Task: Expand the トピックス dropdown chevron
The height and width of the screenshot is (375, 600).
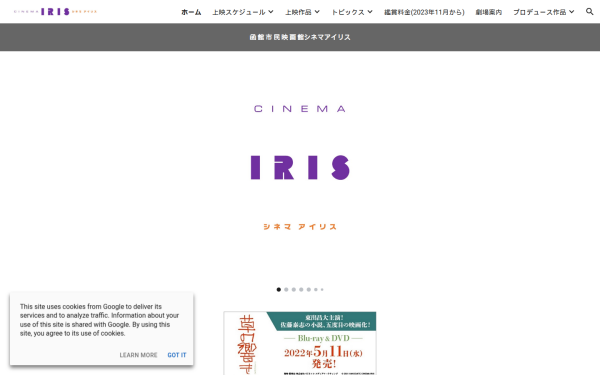Action: (370, 12)
